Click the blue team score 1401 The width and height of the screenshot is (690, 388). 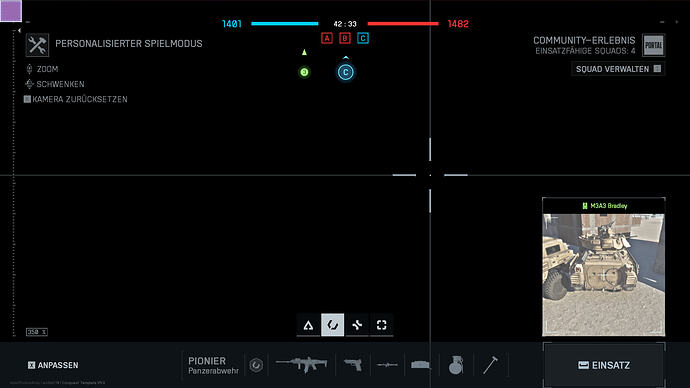tap(232, 24)
